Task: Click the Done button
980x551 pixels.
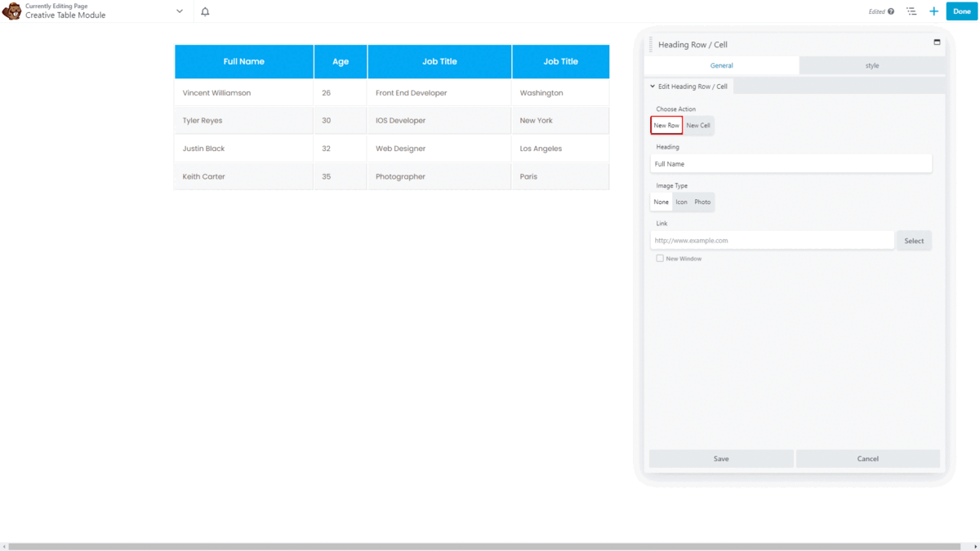Action: point(961,11)
